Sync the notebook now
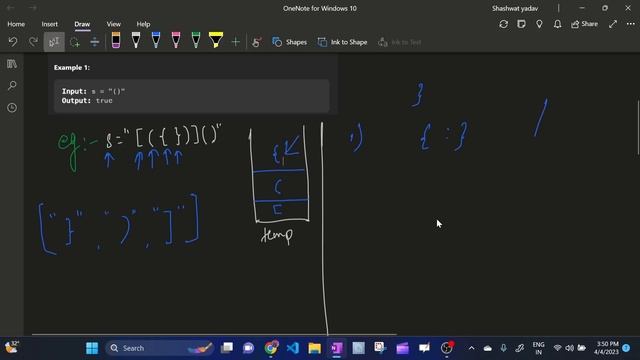The height and width of the screenshot is (360, 640). [x=503, y=24]
